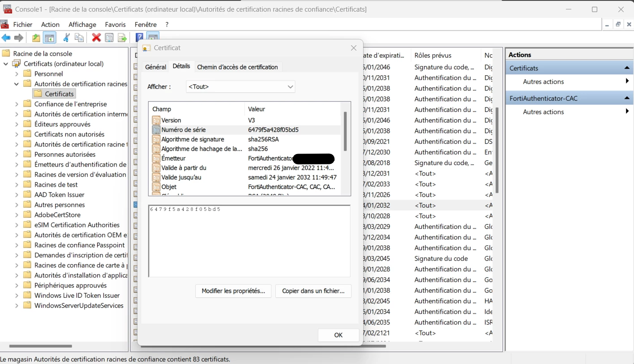634x364 pixels.
Task: Collapse the FortiAuthenticator-CAC Actions section
Action: click(x=627, y=98)
